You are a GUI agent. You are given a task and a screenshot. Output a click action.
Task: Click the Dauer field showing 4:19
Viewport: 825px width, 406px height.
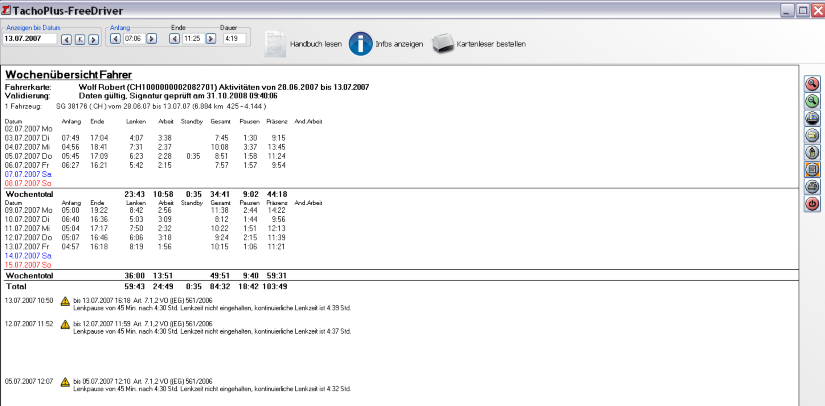235,39
